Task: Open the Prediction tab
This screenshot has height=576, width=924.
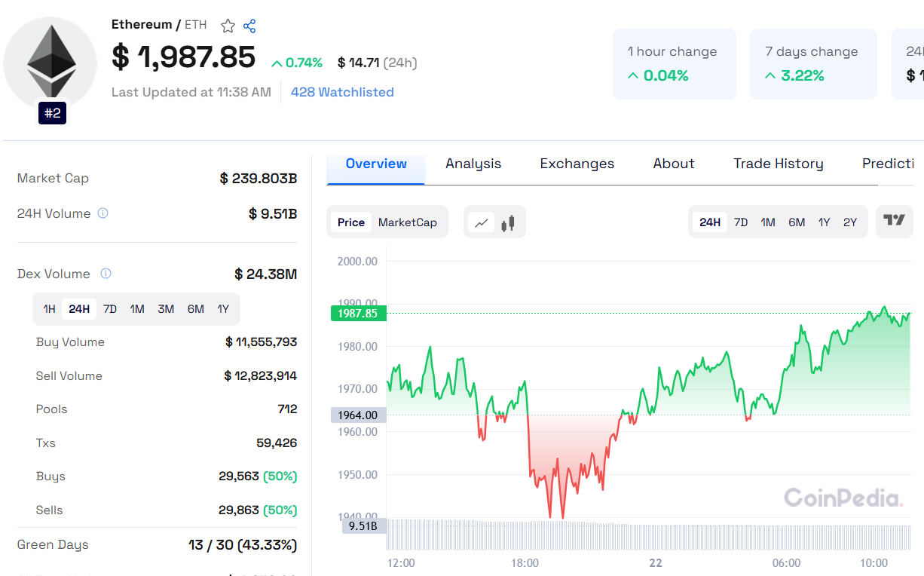Action: click(x=889, y=164)
